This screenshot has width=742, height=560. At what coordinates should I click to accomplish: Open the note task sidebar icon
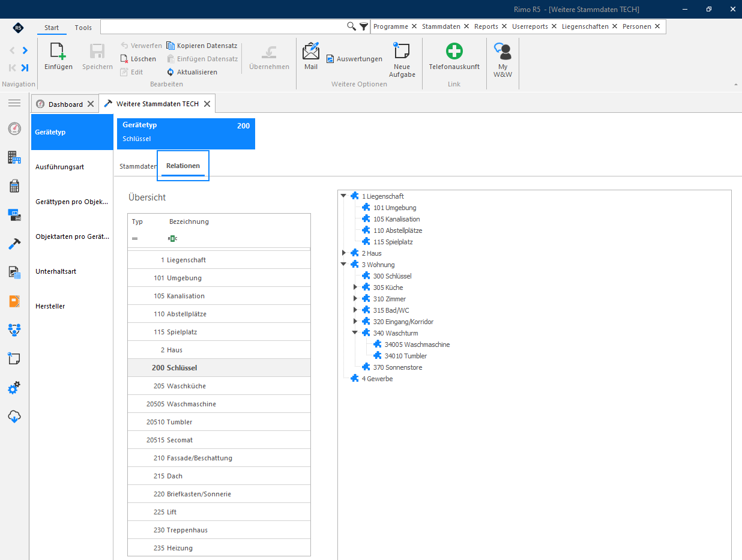click(x=14, y=358)
